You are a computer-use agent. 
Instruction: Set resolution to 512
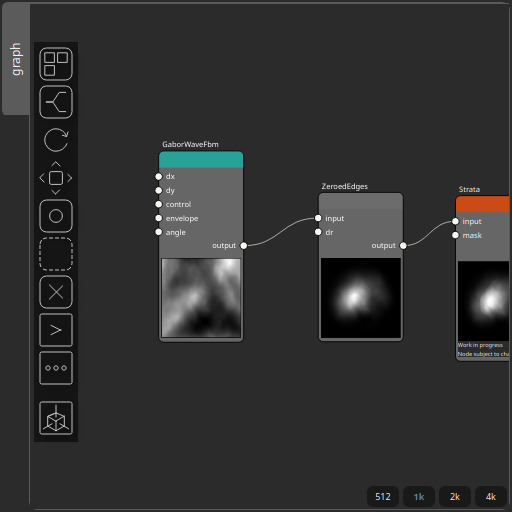(x=383, y=497)
